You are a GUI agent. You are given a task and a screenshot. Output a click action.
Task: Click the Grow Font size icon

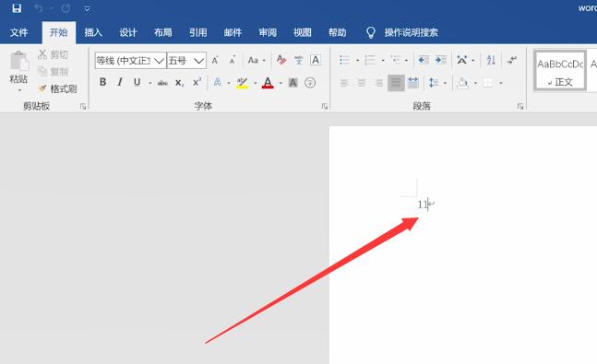coord(215,60)
